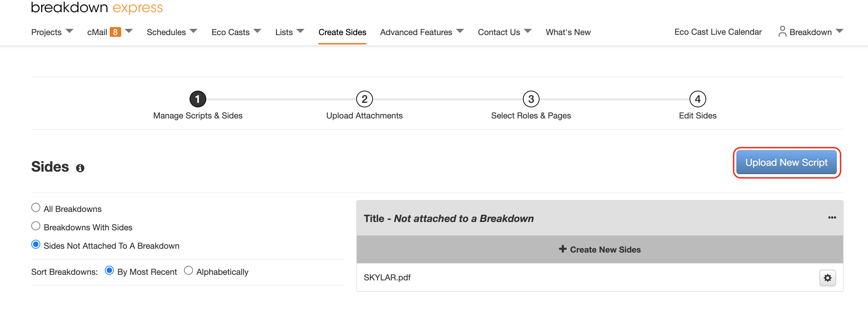Screen dimensions: 868x321
Task: Expand the Eco Casts dropdown arrow
Action: tap(257, 31)
